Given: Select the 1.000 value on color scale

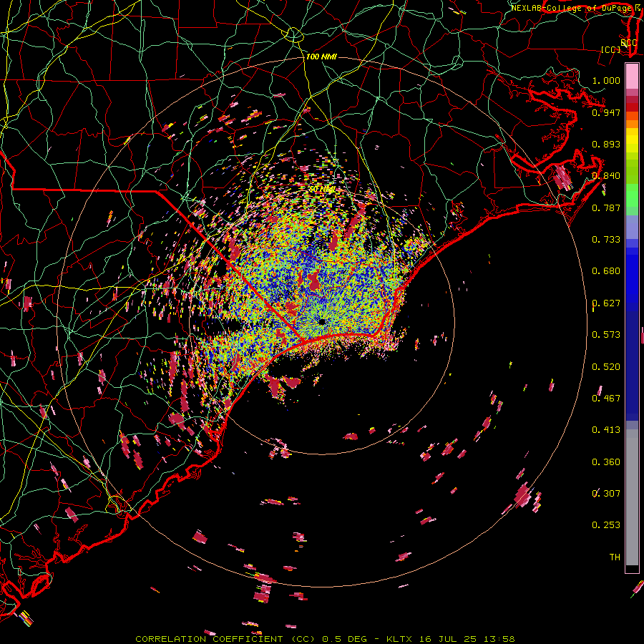Looking at the screenshot, I should point(606,80).
